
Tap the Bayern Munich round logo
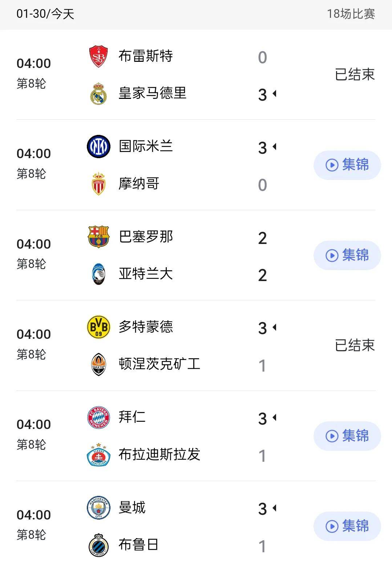point(98,417)
